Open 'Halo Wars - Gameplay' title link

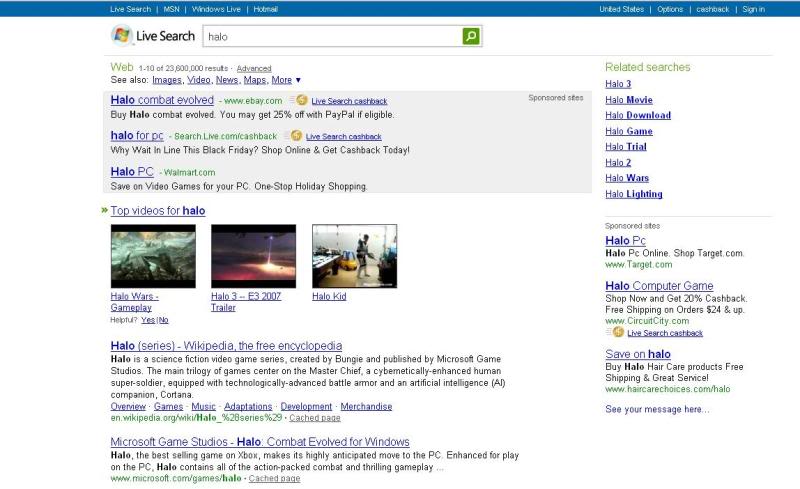(135, 302)
